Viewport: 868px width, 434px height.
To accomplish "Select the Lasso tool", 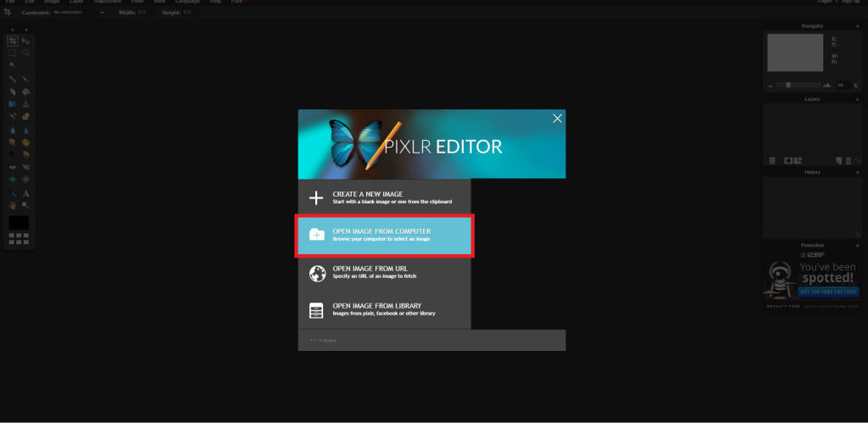I will (25, 53).
